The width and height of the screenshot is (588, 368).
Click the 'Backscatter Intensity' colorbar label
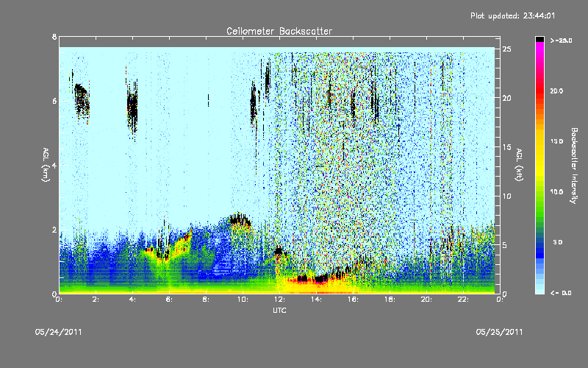574,166
